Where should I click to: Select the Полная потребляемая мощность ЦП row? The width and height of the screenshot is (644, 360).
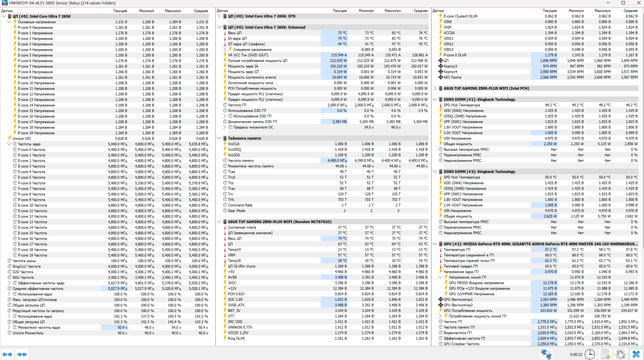tap(257, 61)
